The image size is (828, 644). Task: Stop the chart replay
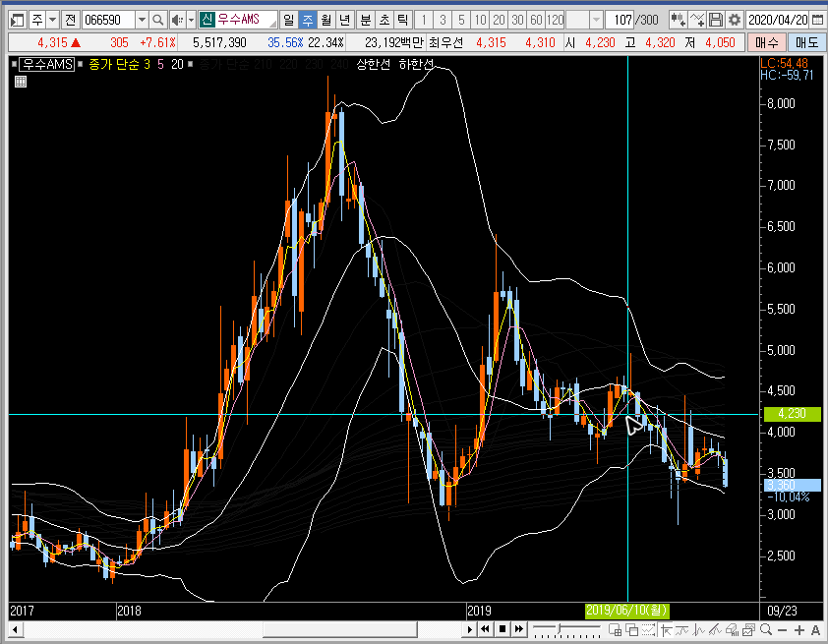[503, 629]
